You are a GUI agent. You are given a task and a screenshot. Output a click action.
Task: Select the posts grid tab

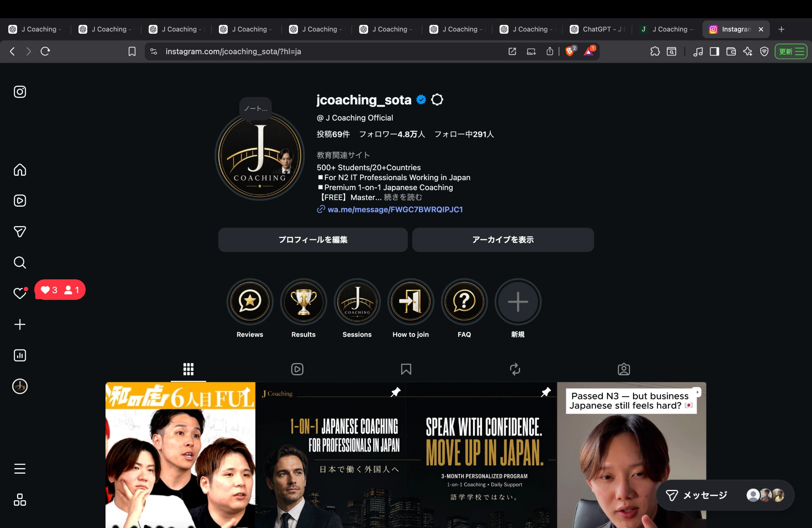click(188, 369)
